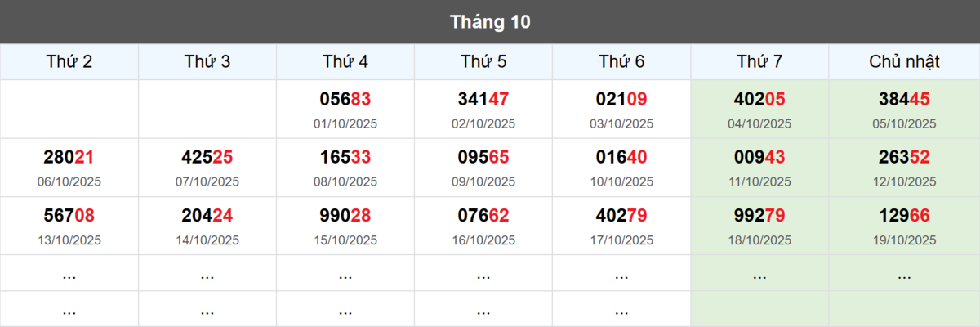Select the date 14/10/2025
The height and width of the screenshot is (327, 980).
[207, 240]
